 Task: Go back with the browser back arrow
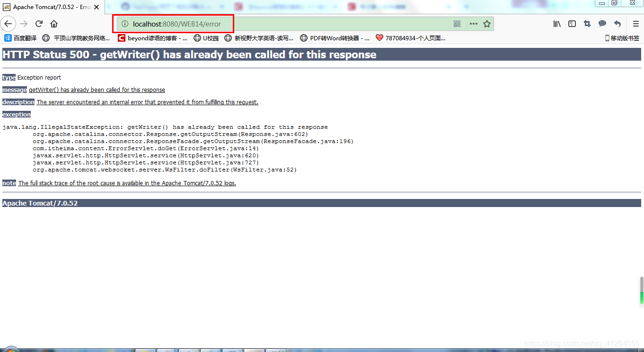pos(8,24)
